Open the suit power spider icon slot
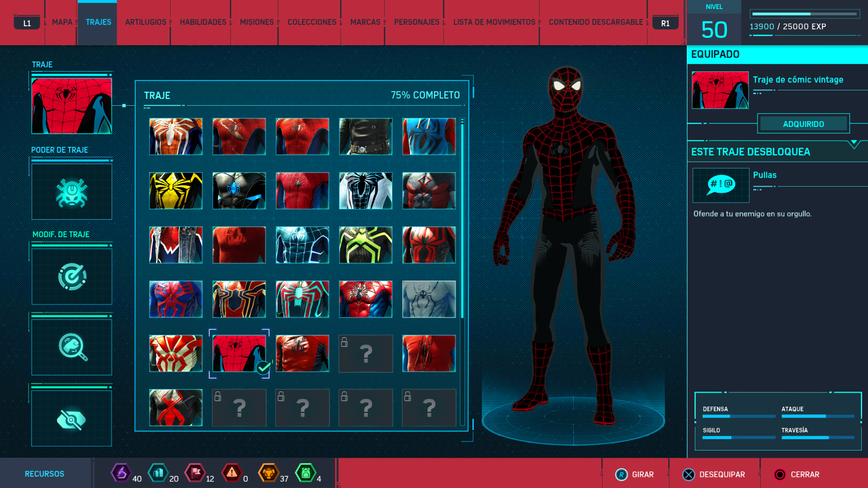Screen dimensions: 868x488 tap(72, 192)
